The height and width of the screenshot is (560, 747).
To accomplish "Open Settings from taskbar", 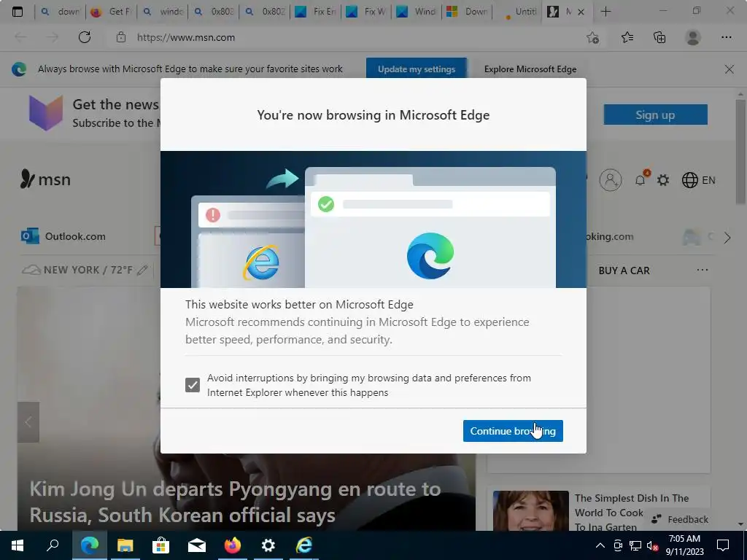I will tap(268, 545).
